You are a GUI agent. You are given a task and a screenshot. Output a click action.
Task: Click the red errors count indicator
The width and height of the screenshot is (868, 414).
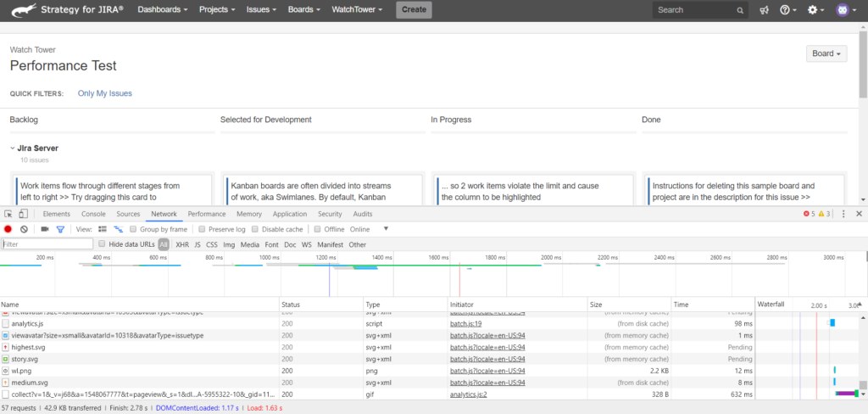(x=809, y=214)
